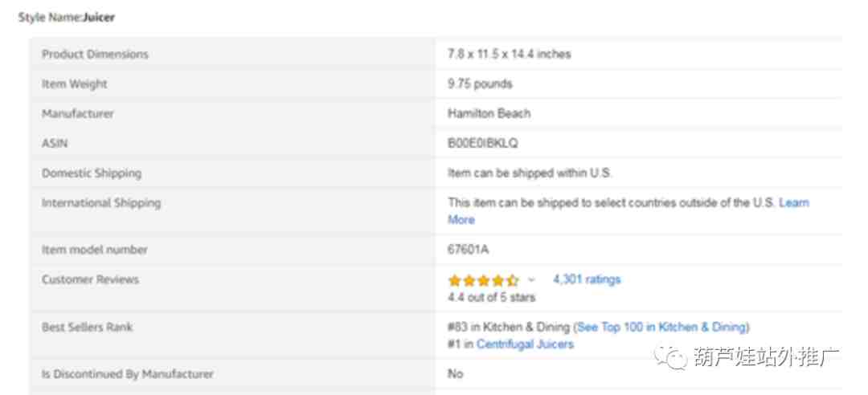
Task: Click the Best Sellers Rank label
Action: 88,327
